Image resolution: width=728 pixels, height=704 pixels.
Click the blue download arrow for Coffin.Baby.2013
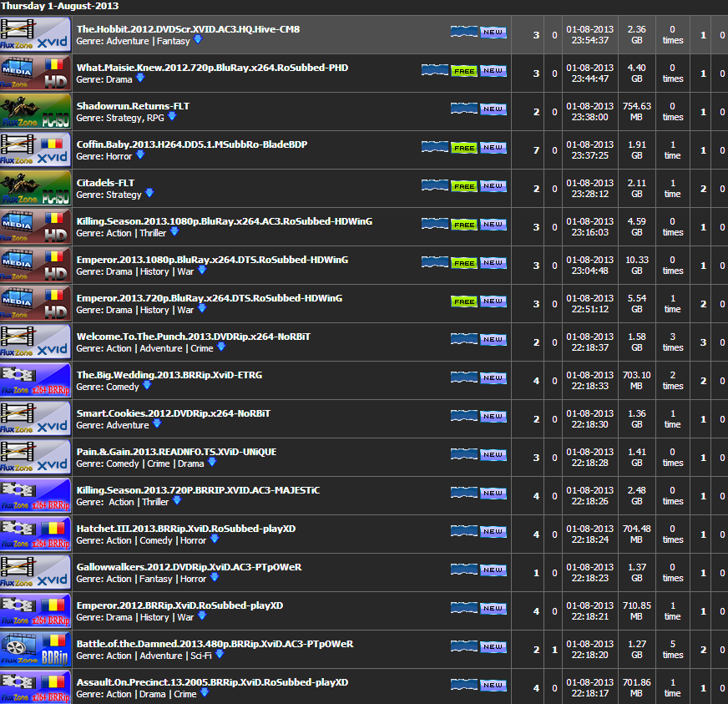click(x=140, y=155)
